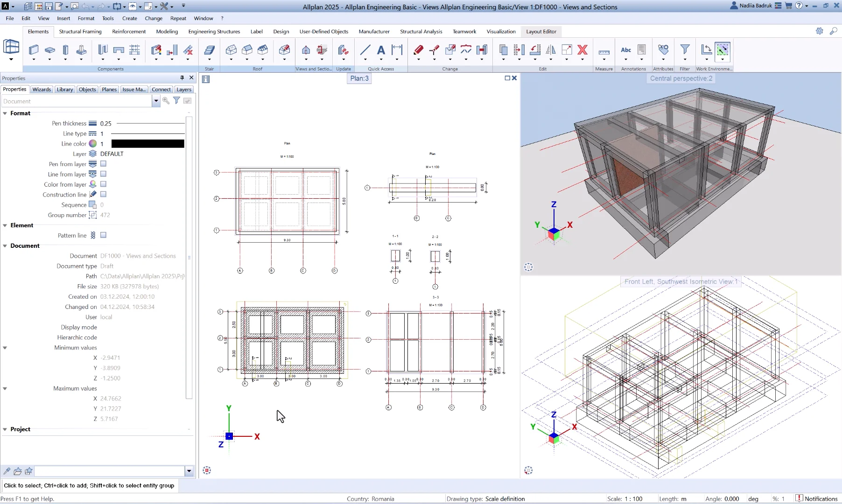Toggle the Pen from layer checkbox
This screenshot has width=842, height=504.
point(103,164)
